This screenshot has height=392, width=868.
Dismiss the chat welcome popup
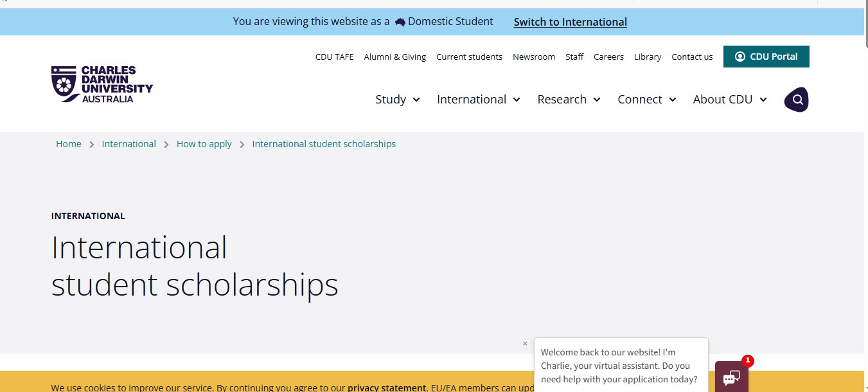525,343
